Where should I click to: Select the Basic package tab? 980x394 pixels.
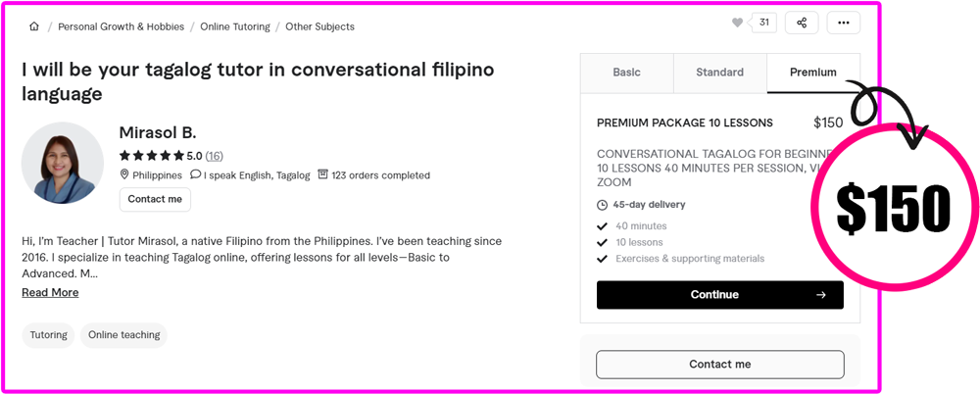pyautogui.click(x=627, y=74)
